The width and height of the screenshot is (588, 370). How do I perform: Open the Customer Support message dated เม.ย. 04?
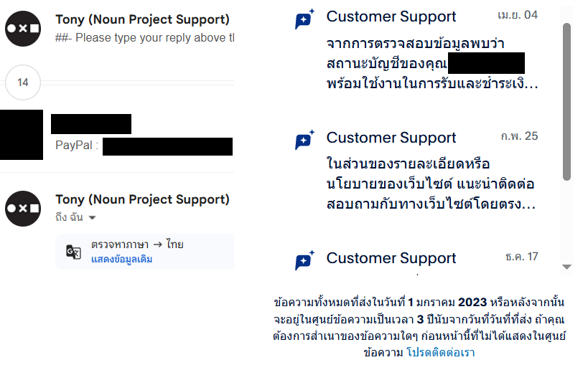416,51
